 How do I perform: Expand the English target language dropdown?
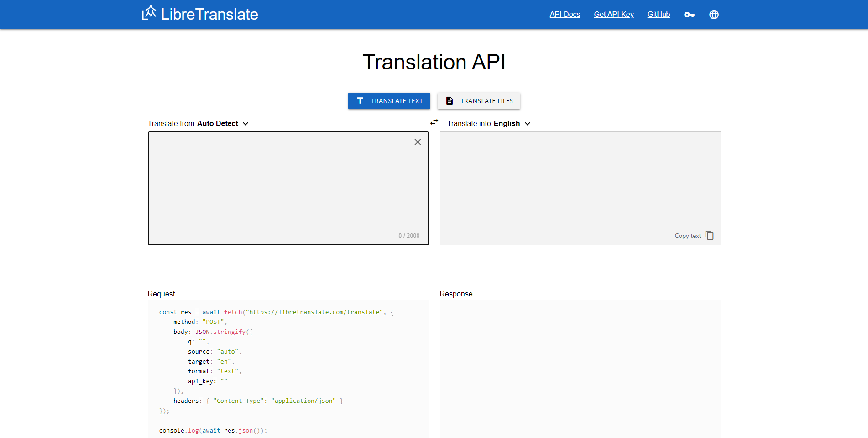507,123
